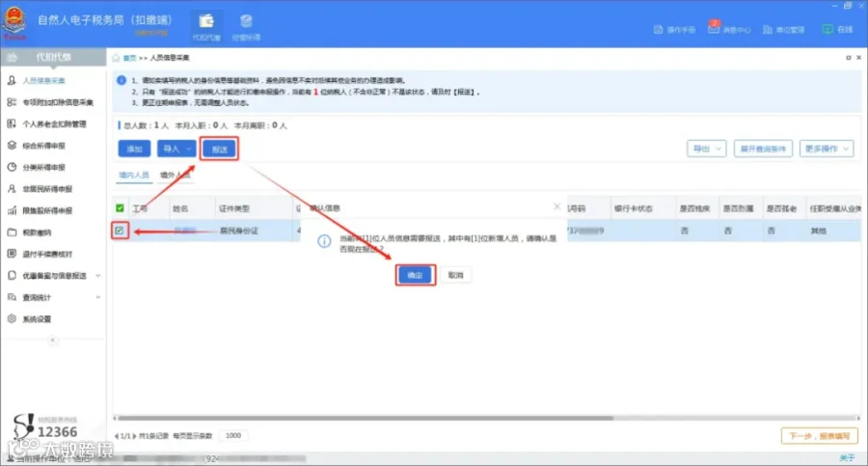
Task: Select 优惠备案与信息报送 icon in sidebar
Action: click(x=12, y=275)
